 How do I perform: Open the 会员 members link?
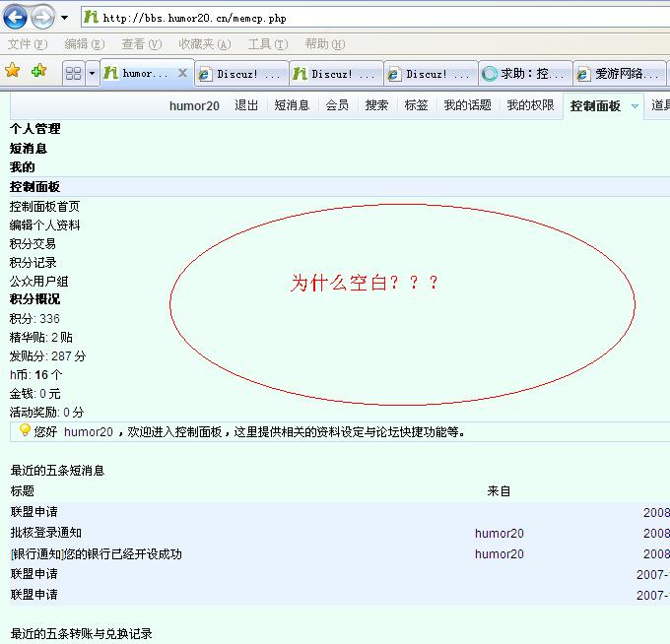coord(337,105)
